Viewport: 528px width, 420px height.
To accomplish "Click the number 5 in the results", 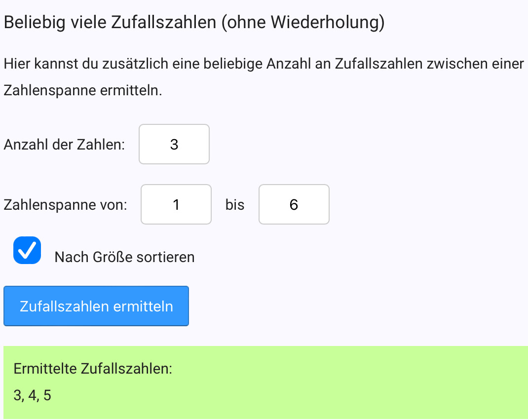I will 47,396.
